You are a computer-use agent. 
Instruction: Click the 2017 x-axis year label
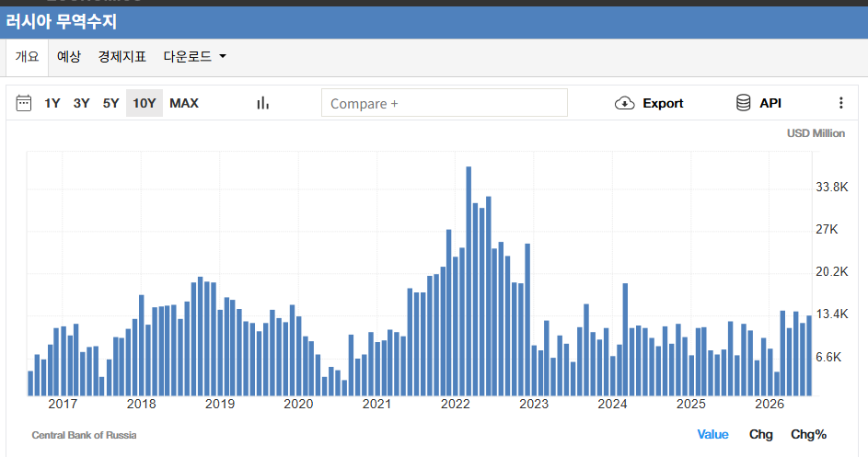pos(63,404)
